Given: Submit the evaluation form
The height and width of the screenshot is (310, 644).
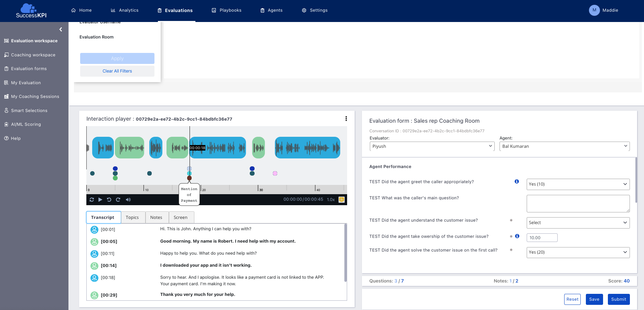Looking at the screenshot, I should coord(619,299).
